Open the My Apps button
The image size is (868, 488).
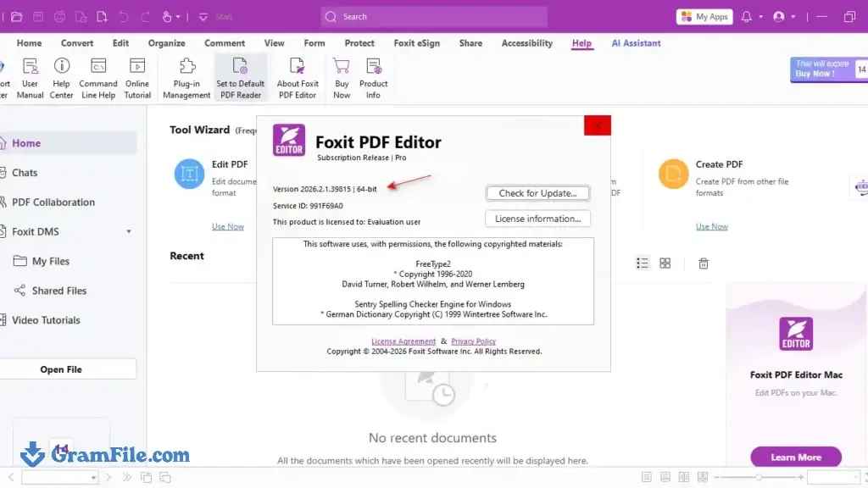[x=704, y=17]
